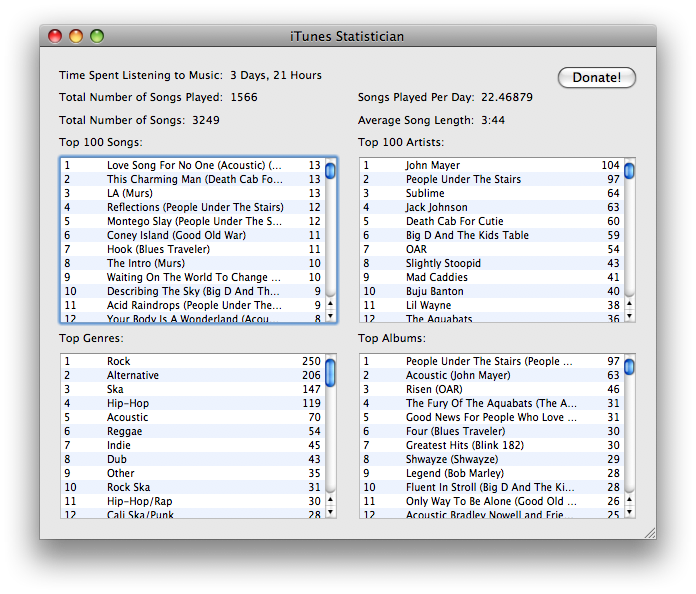The width and height of the screenshot is (696, 594).
Task: Select Hook (Blues Traveler) in Top Songs
Action: 193,249
